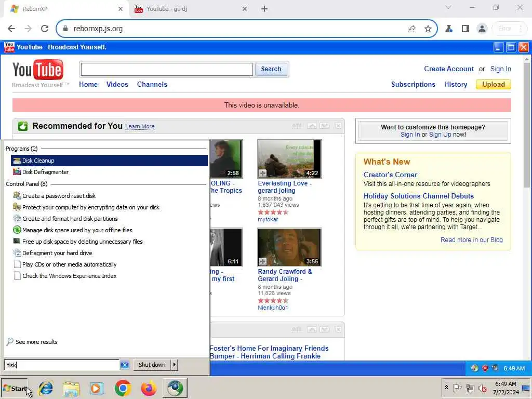Open Randy Crawford & Gerard Joling thumbnail
The width and height of the screenshot is (532, 399).
click(289, 247)
